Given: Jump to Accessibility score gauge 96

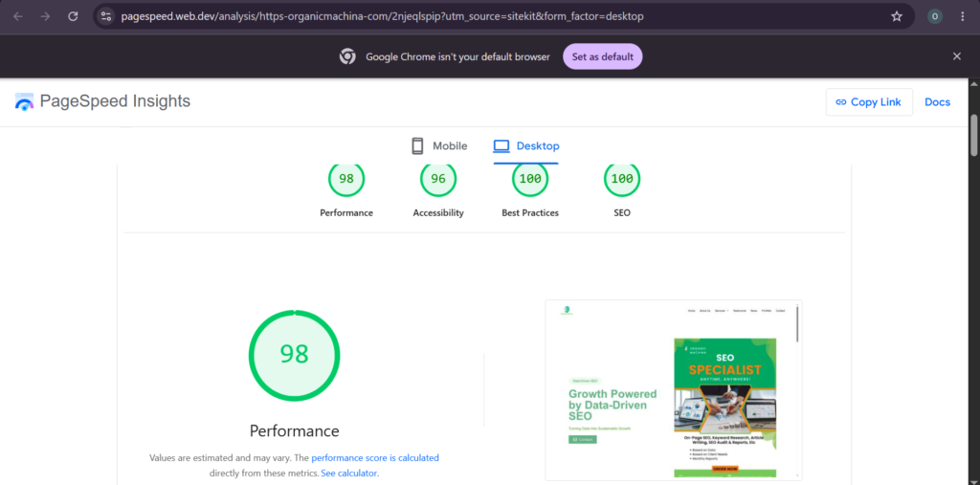Looking at the screenshot, I should click(438, 179).
